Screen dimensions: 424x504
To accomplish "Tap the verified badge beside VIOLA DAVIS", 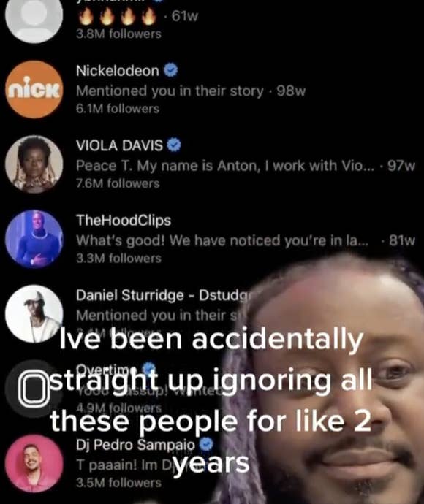I will [x=174, y=145].
